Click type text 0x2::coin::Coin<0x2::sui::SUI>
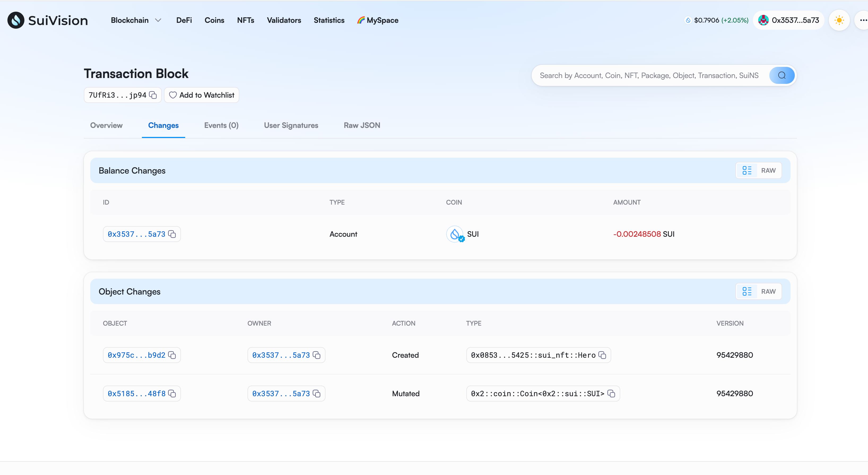This screenshot has width=868, height=475. [x=537, y=394]
